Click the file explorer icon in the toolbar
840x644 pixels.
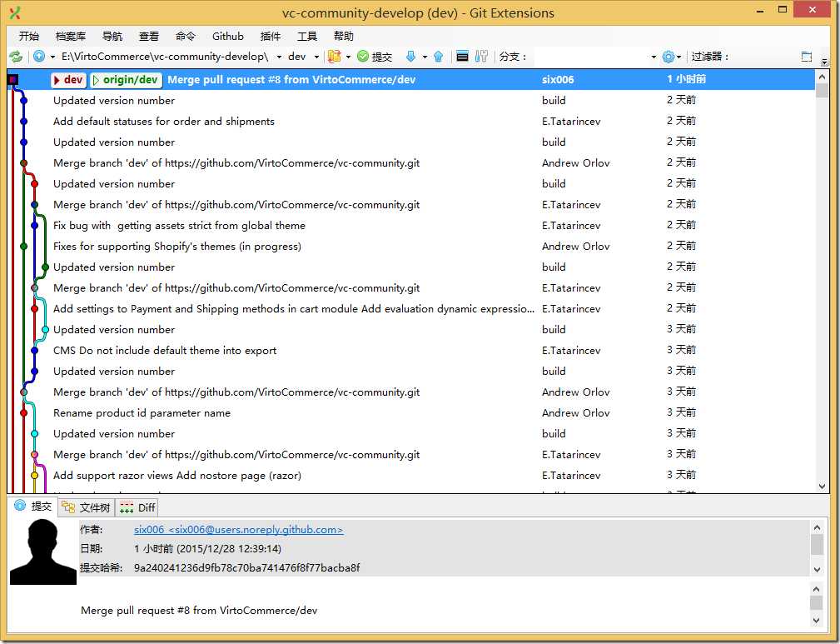[x=462, y=57]
